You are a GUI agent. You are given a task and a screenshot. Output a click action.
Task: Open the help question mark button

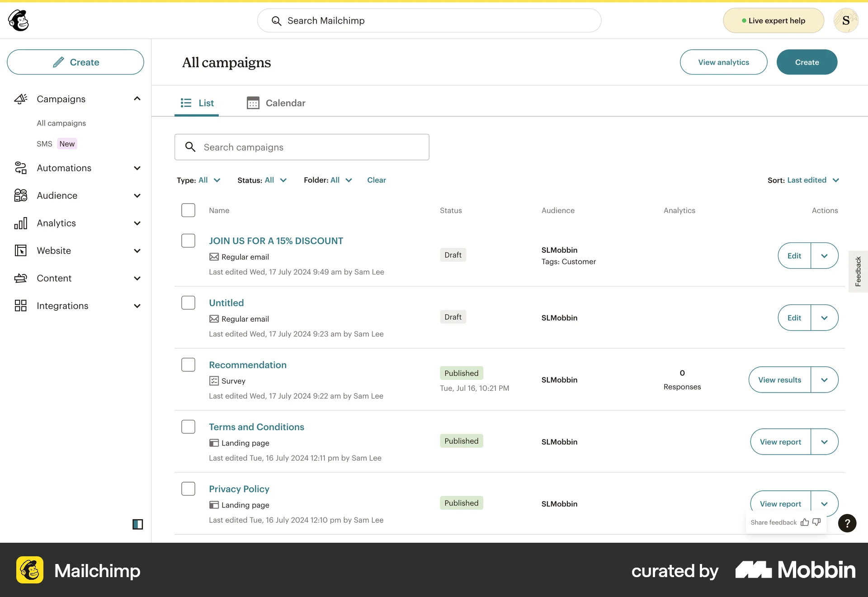point(847,523)
